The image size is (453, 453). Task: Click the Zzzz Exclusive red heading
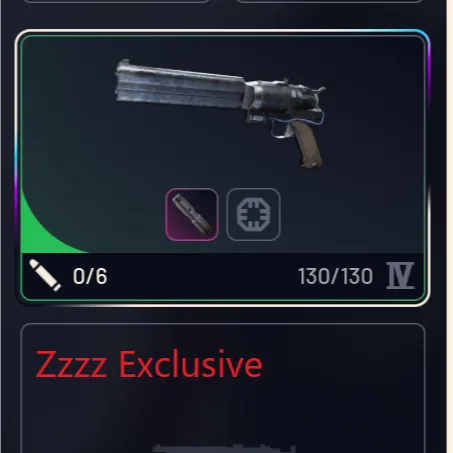tap(149, 365)
